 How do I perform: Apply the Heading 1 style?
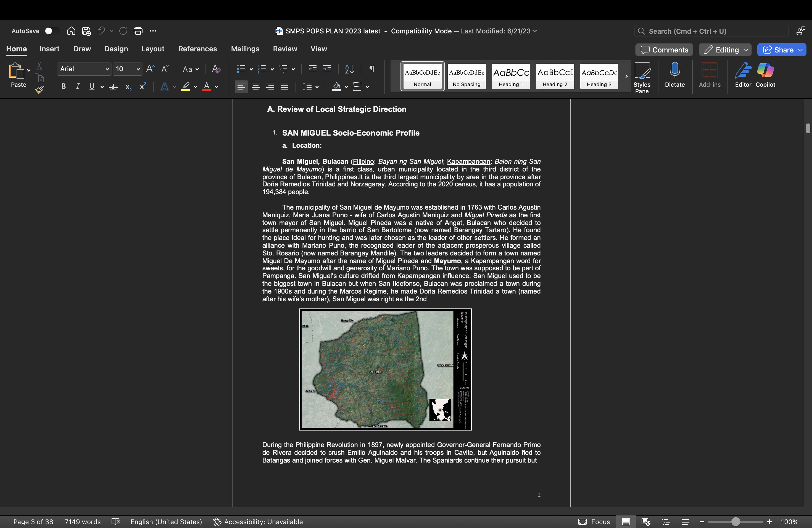coord(511,76)
